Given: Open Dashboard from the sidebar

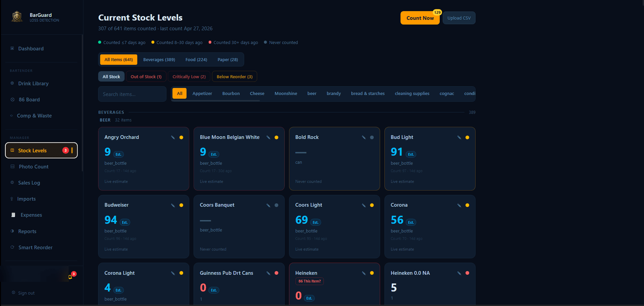Looking at the screenshot, I should 42,49.
